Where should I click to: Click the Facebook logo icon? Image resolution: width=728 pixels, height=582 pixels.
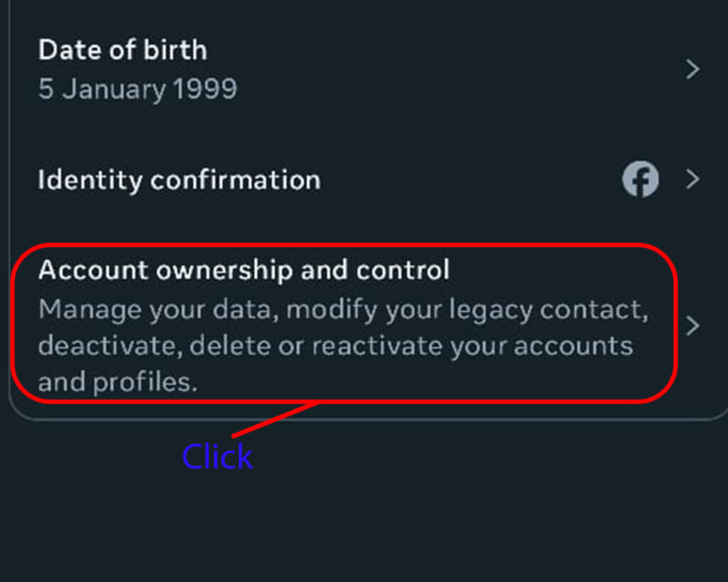coord(640,180)
